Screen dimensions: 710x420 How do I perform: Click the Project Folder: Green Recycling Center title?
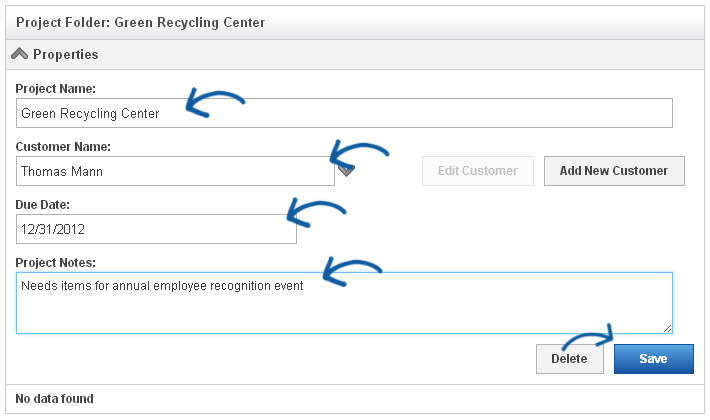(140, 23)
